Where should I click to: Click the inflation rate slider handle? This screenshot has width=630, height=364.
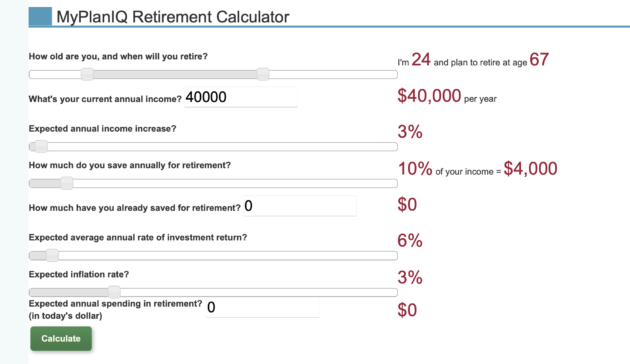[114, 292]
